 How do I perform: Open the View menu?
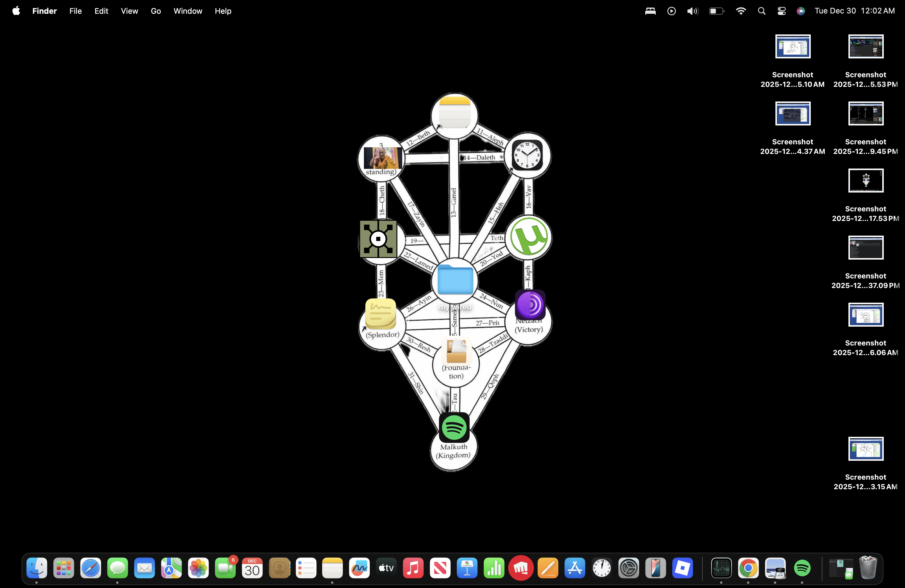click(x=129, y=11)
